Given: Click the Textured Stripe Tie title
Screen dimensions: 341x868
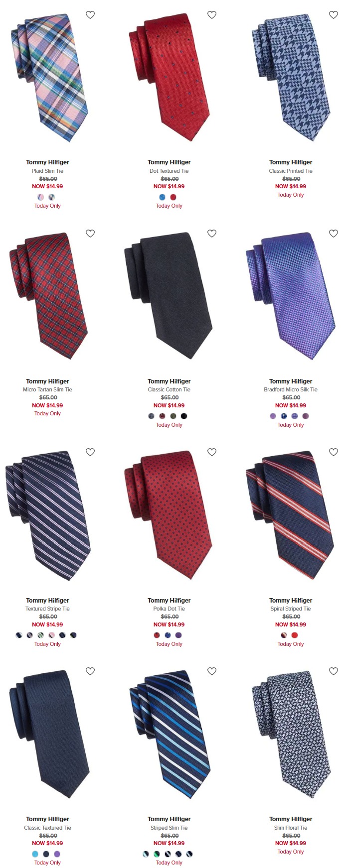Looking at the screenshot, I should click(x=47, y=609).
